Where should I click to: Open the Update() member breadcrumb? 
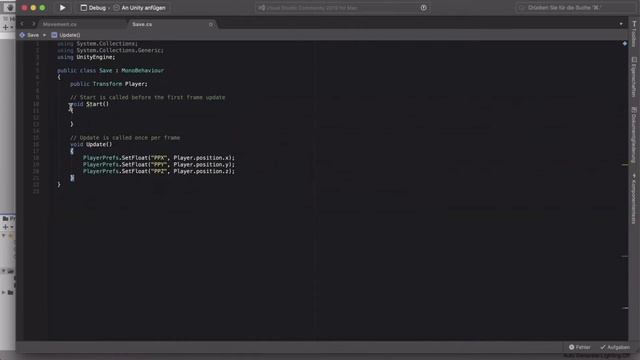[66, 35]
